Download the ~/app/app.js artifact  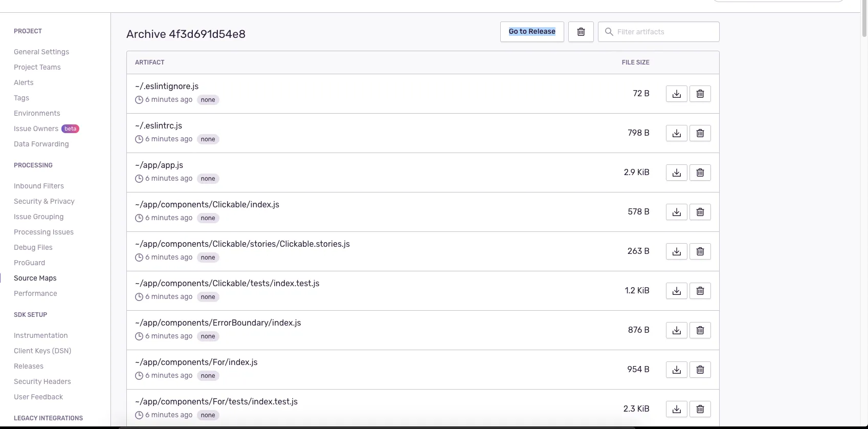coord(677,173)
